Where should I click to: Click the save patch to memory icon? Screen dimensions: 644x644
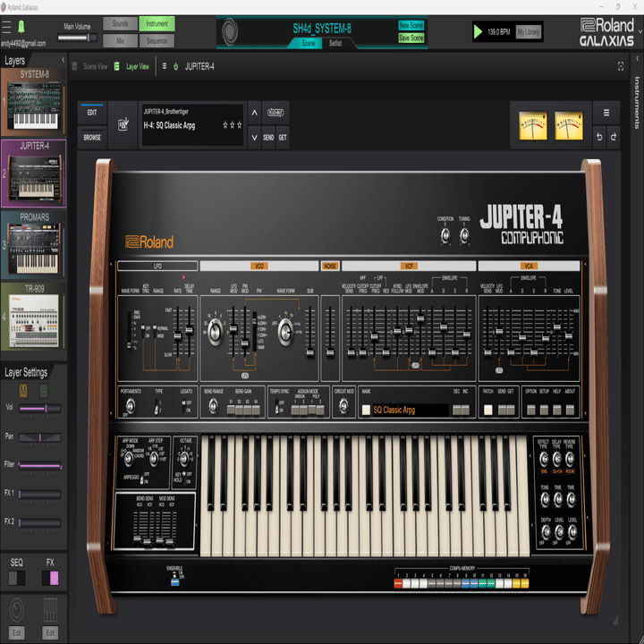(123, 124)
